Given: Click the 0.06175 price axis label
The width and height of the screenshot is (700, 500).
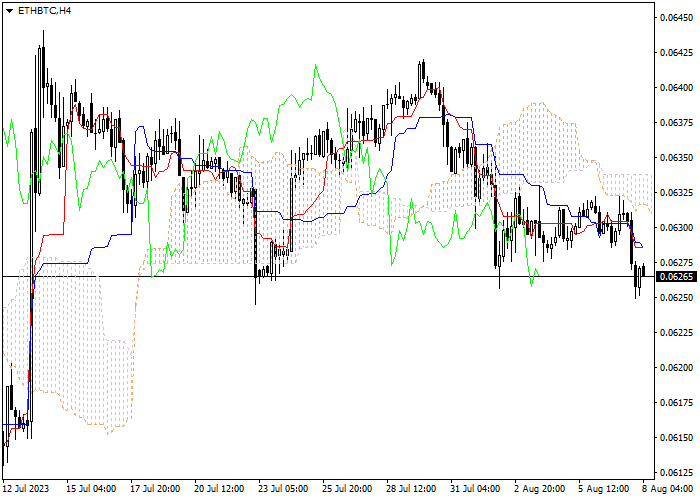Looking at the screenshot, I should point(676,403).
